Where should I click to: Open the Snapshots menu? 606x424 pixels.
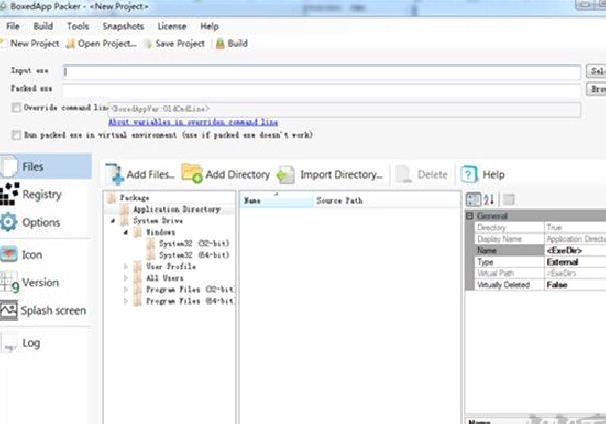123,26
